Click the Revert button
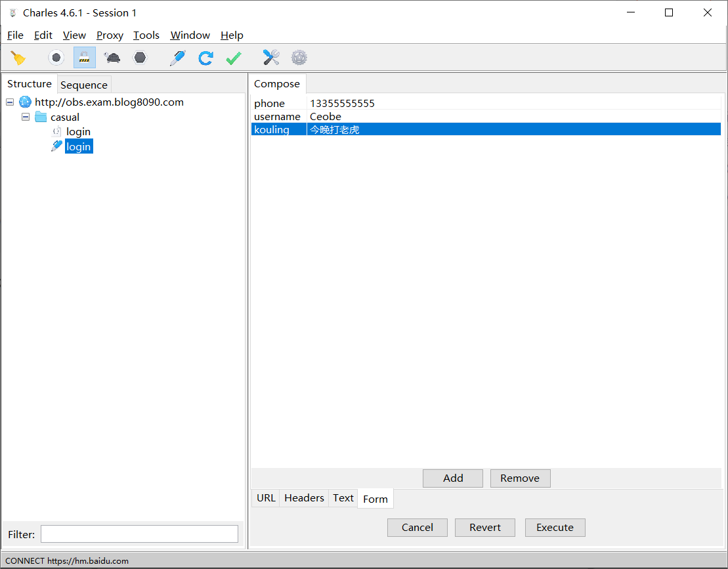Image resolution: width=728 pixels, height=569 pixels. [x=484, y=528]
